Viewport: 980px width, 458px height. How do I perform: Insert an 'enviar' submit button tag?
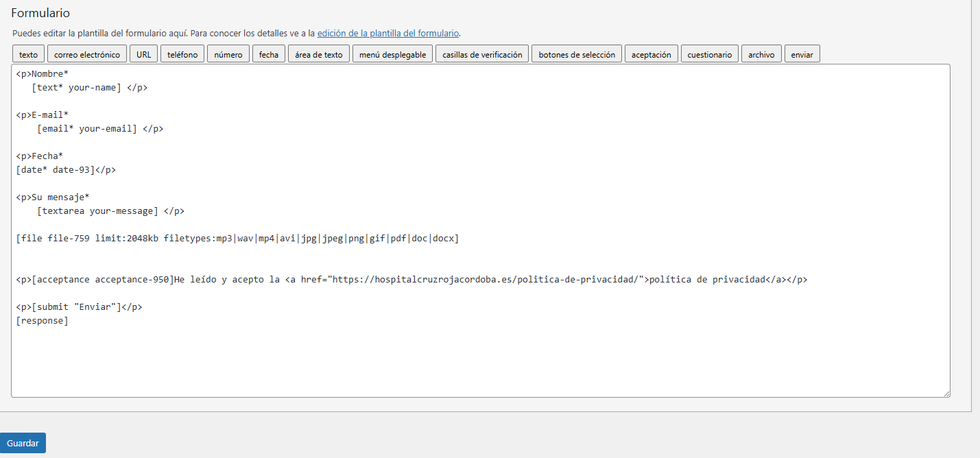(x=802, y=54)
